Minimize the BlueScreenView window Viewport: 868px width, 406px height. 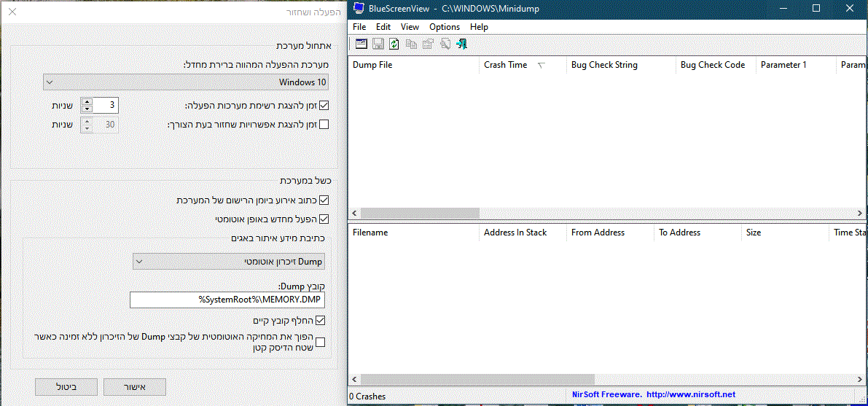[x=782, y=8]
